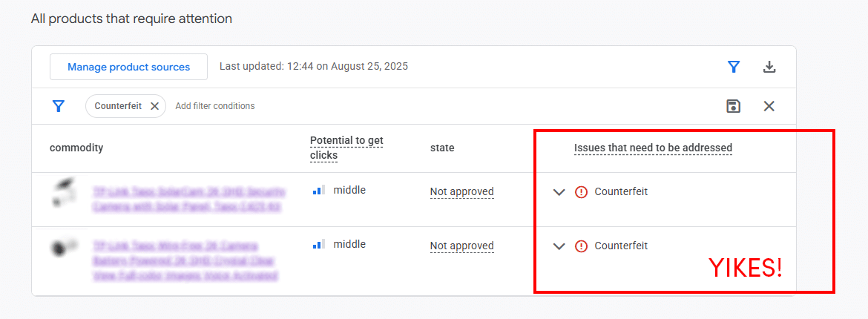868x319 pixels.
Task: Clear all filters with X icon
Action: pos(769,106)
